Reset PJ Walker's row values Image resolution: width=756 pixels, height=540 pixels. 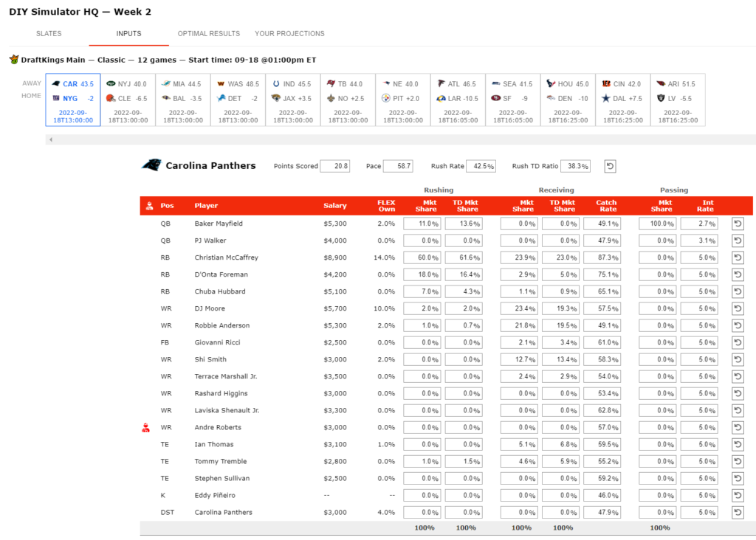738,240
